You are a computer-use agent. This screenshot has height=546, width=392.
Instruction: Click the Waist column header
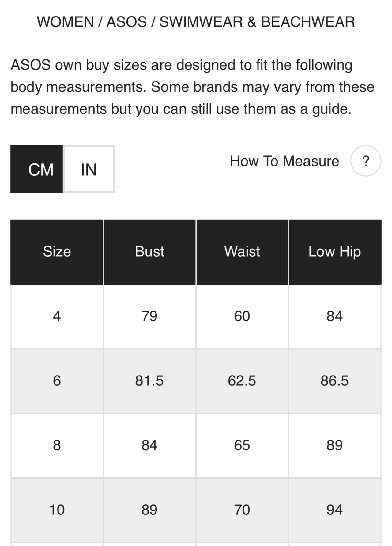tap(242, 252)
